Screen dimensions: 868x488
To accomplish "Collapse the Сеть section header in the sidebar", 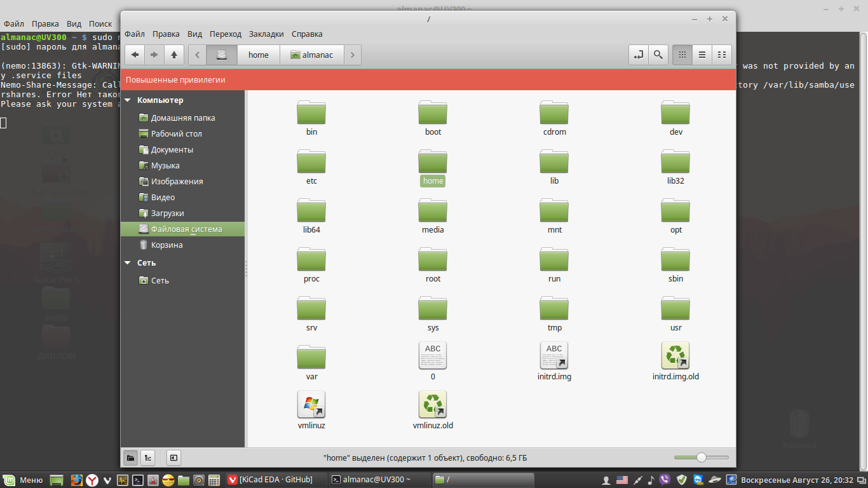I will click(x=128, y=263).
